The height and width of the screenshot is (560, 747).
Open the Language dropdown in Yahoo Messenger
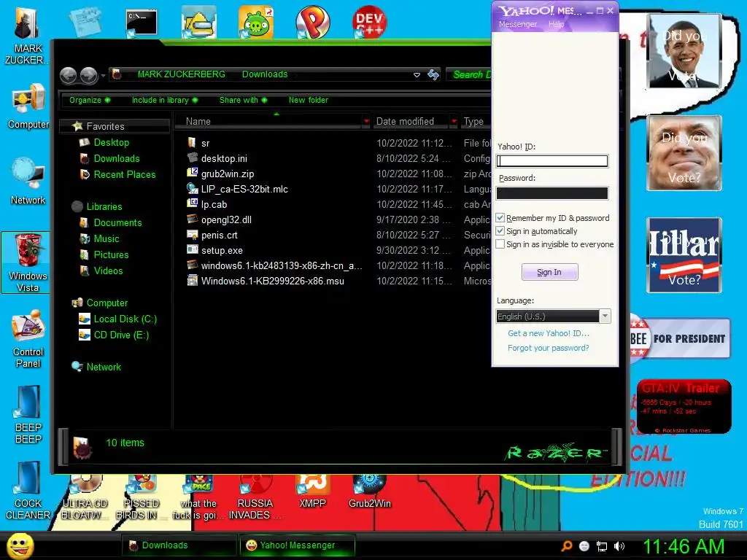pyautogui.click(x=605, y=316)
